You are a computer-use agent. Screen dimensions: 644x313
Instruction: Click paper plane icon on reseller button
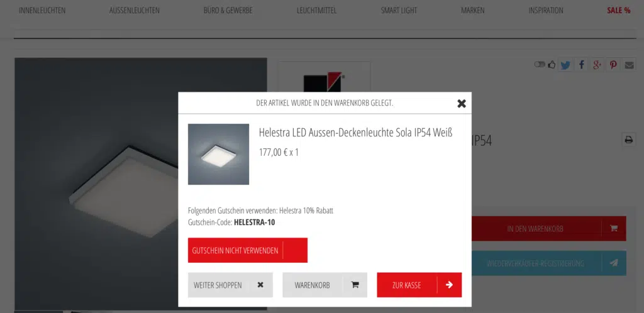(614, 263)
